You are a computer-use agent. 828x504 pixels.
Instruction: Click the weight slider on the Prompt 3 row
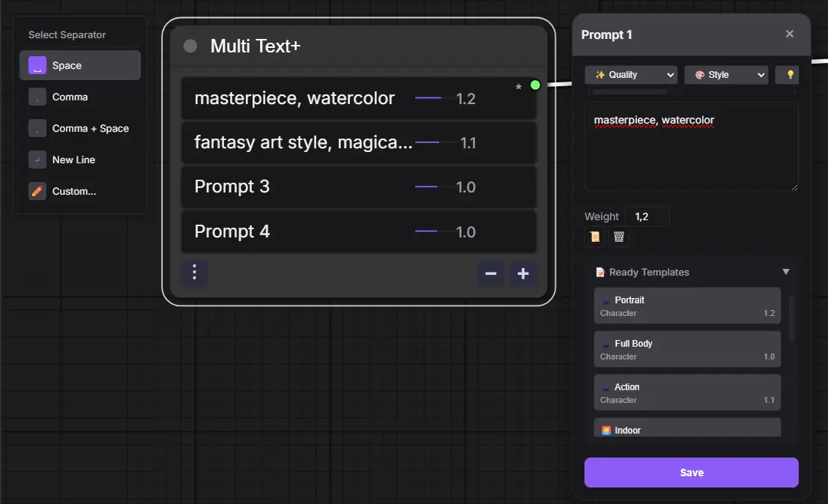tap(435, 187)
